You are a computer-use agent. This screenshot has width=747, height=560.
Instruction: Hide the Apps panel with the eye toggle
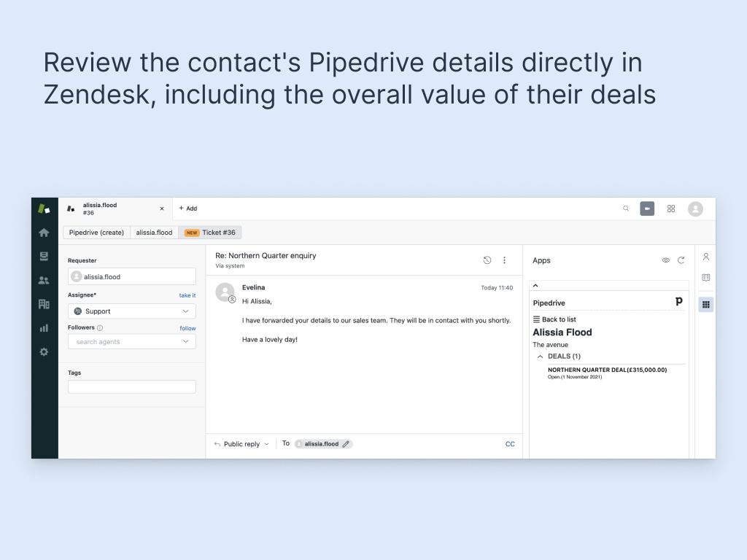pyautogui.click(x=665, y=260)
